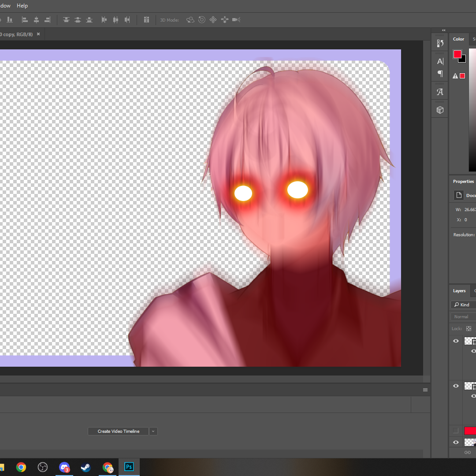Select the 3D pan icon
The image size is (476, 476).
pyautogui.click(x=213, y=20)
